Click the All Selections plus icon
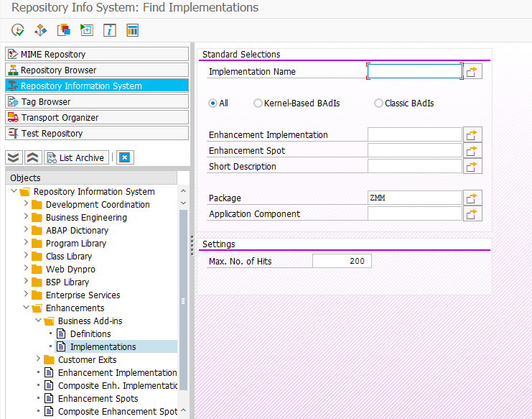 click(x=87, y=30)
